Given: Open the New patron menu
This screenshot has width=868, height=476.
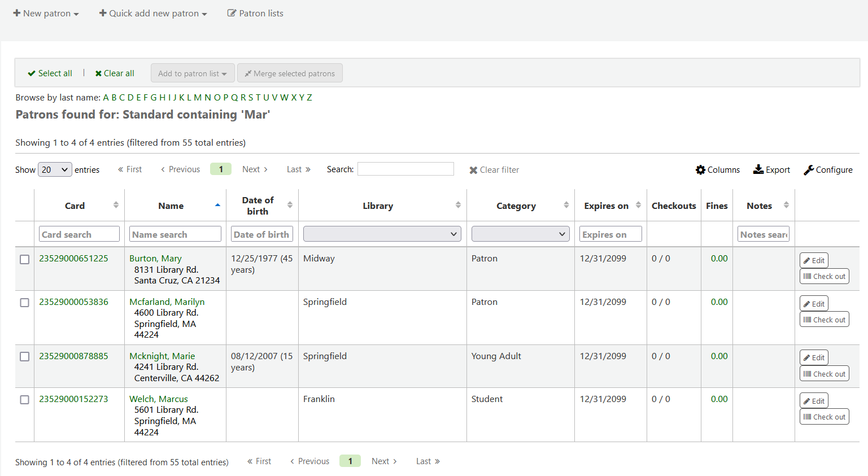Looking at the screenshot, I should pyautogui.click(x=46, y=14).
